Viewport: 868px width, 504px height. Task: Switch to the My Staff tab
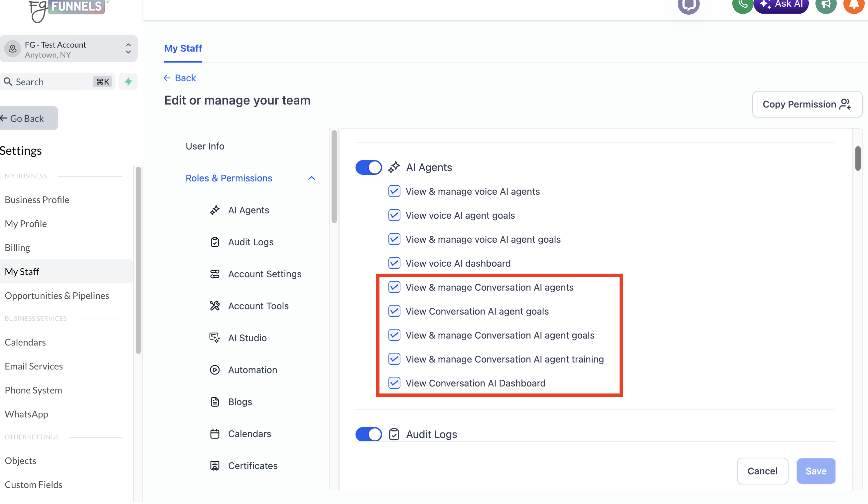tap(183, 49)
